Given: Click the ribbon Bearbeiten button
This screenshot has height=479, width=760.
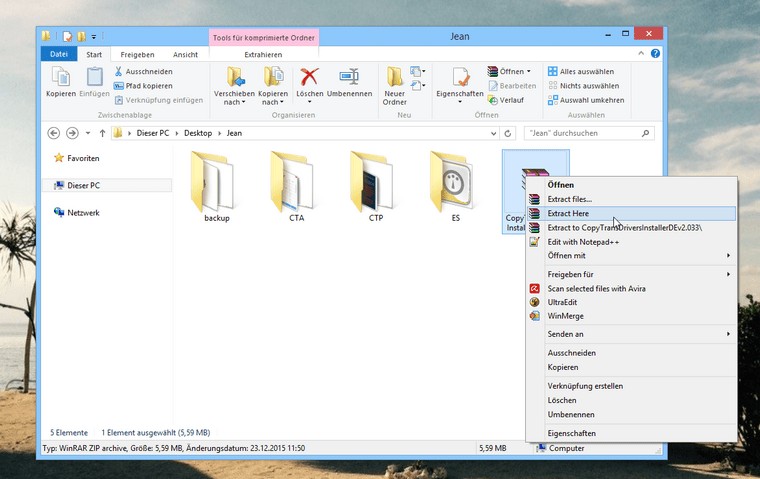Looking at the screenshot, I should 512,86.
